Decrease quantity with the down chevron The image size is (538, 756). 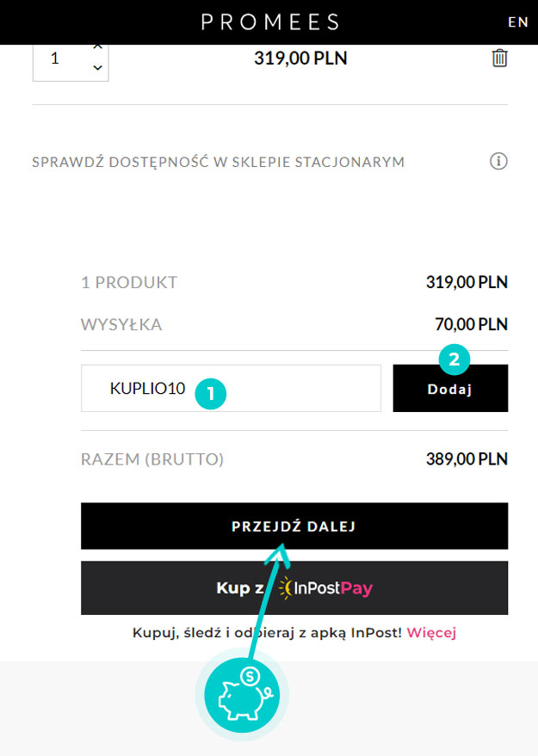tap(97, 68)
